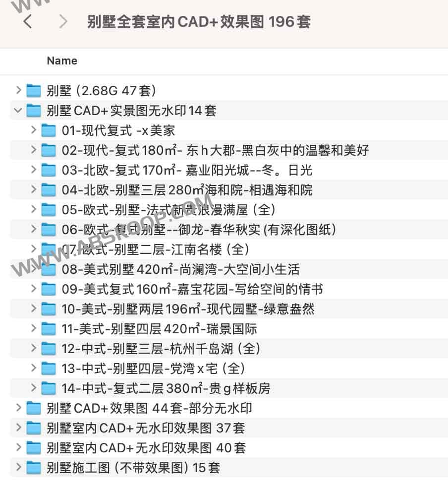Click the folder icon for 01-现代复式 -x美家
The width and height of the screenshot is (448, 493).
[x=48, y=130]
